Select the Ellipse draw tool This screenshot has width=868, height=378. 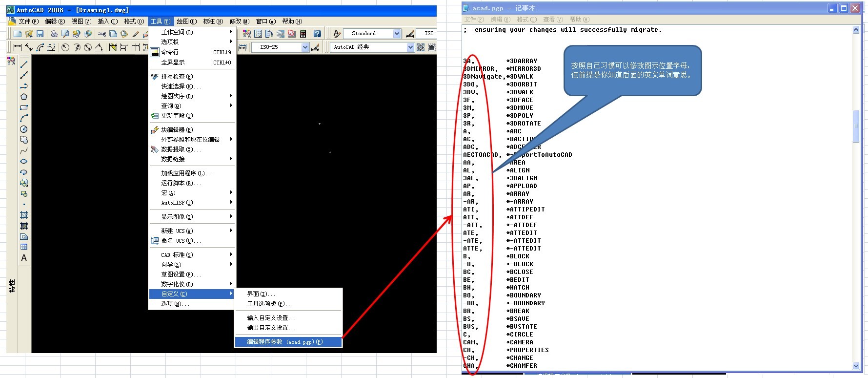(24, 161)
